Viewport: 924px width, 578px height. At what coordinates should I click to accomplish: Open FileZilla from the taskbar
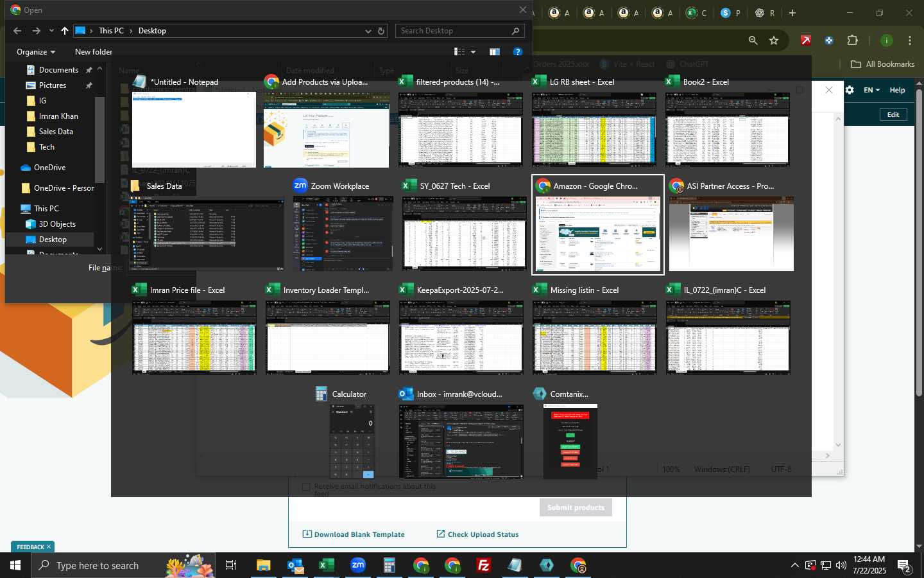[x=484, y=565]
